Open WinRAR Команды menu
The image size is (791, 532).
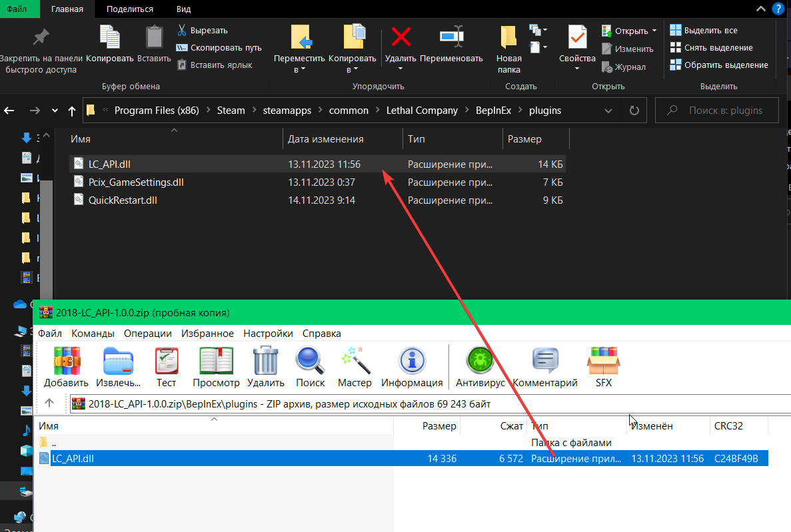[x=93, y=334]
